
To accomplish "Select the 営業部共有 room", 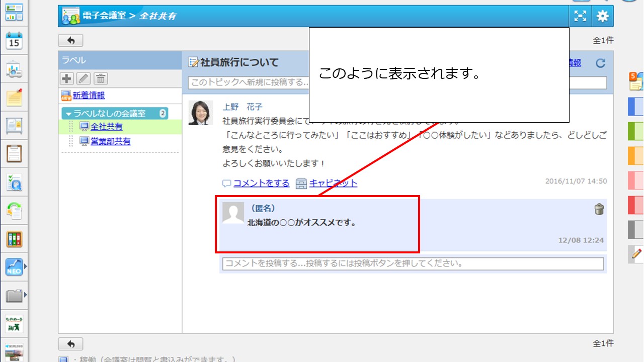I will point(110,142).
